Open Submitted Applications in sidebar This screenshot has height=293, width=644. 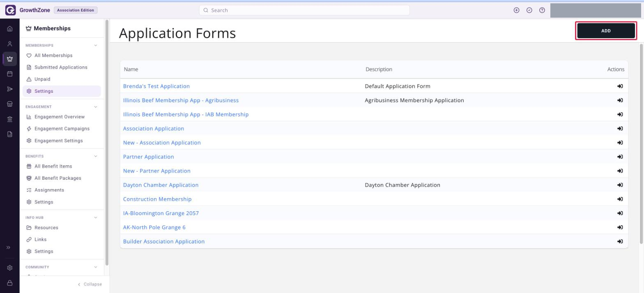(62, 67)
